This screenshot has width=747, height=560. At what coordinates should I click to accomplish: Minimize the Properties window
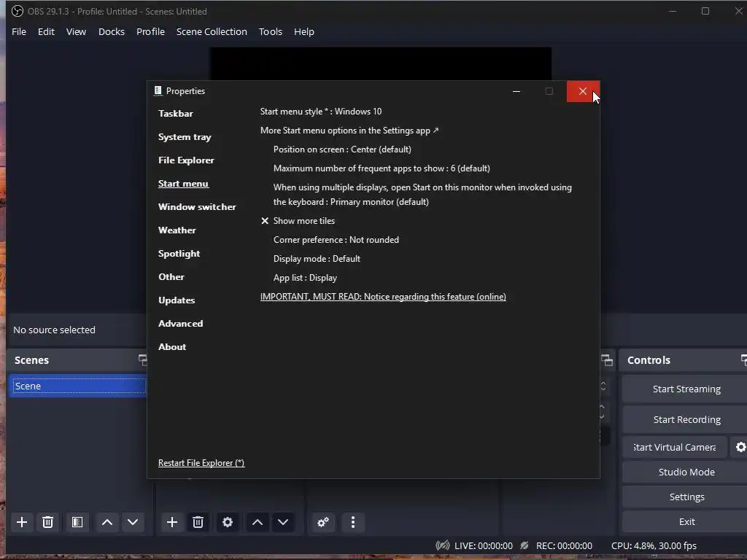[516, 91]
